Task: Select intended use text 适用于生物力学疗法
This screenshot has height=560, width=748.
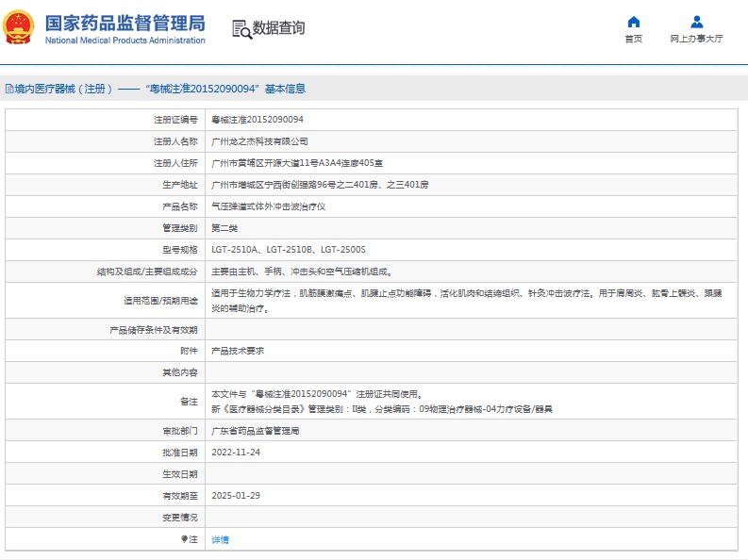Action: [467, 301]
